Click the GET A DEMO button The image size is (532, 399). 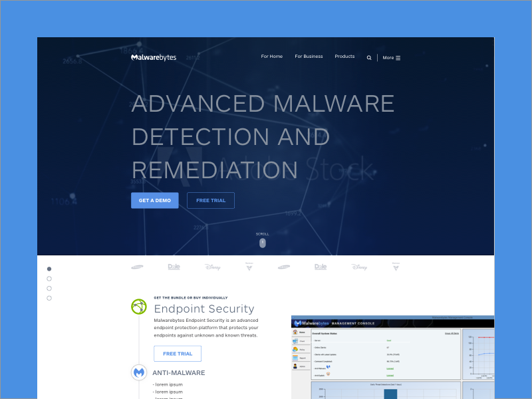tap(155, 201)
